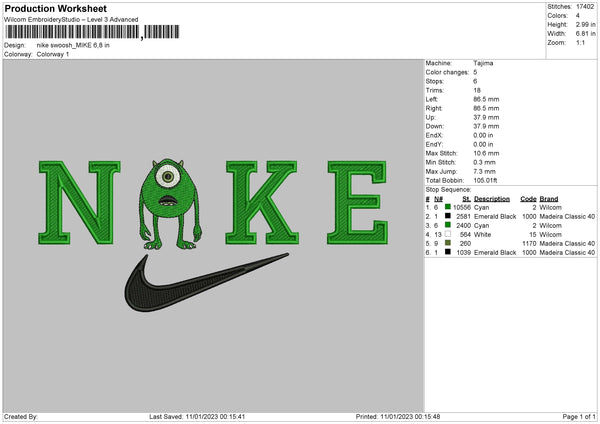Click the Max Stitch value '10.6 mm'
Viewport: 600px width, 424px height.
click(x=486, y=153)
